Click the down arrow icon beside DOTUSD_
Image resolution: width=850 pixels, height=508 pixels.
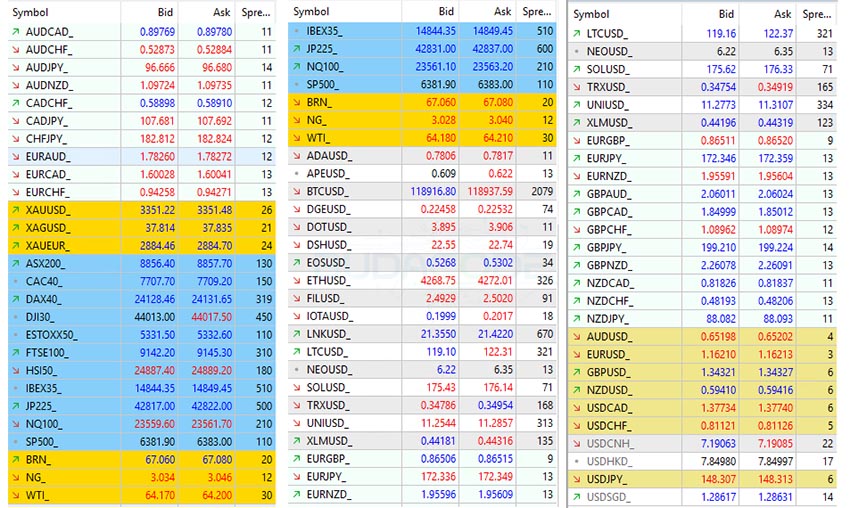pyautogui.click(x=297, y=227)
